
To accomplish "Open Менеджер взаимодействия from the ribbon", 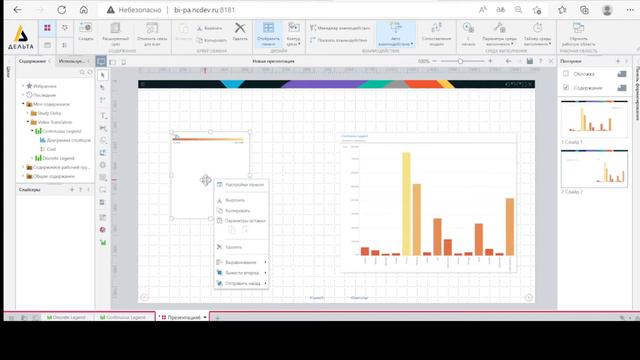I will point(340,28).
